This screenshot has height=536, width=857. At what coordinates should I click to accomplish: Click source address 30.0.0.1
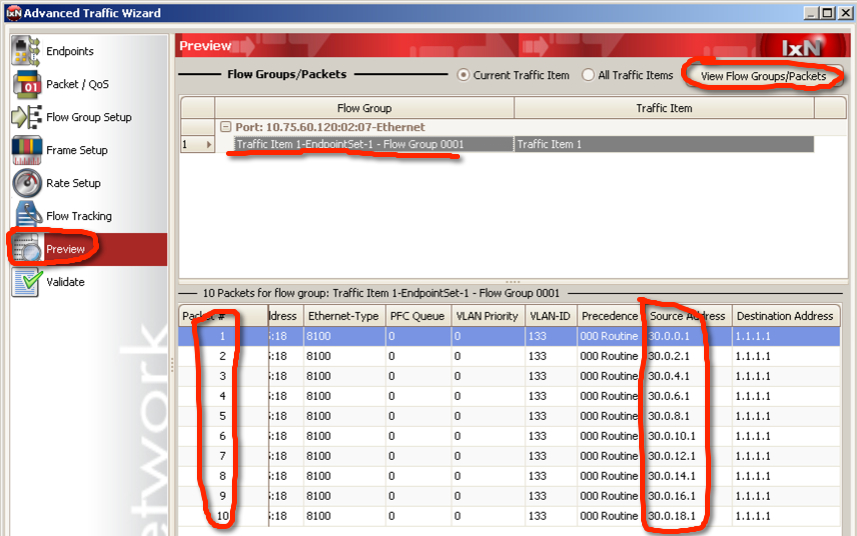[668, 336]
